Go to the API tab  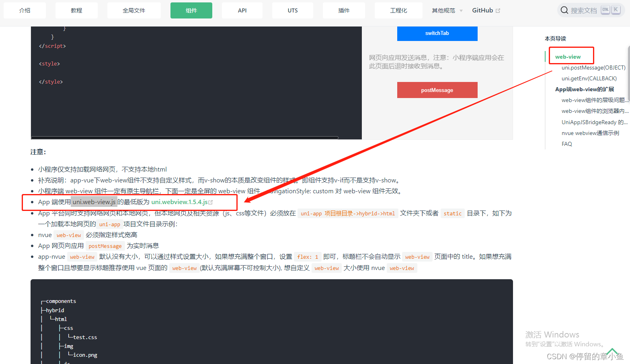(x=242, y=10)
